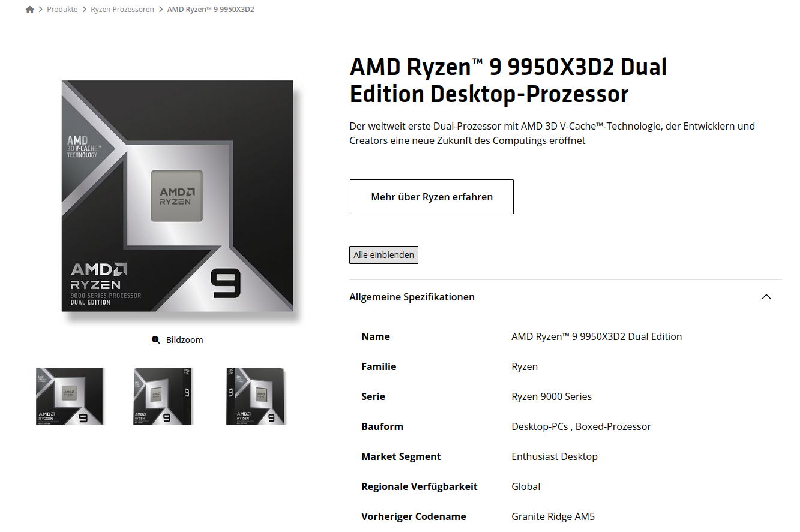Open the Ryzen Prozessoren breadcrumb link
This screenshot has width=800, height=532.
point(122,10)
